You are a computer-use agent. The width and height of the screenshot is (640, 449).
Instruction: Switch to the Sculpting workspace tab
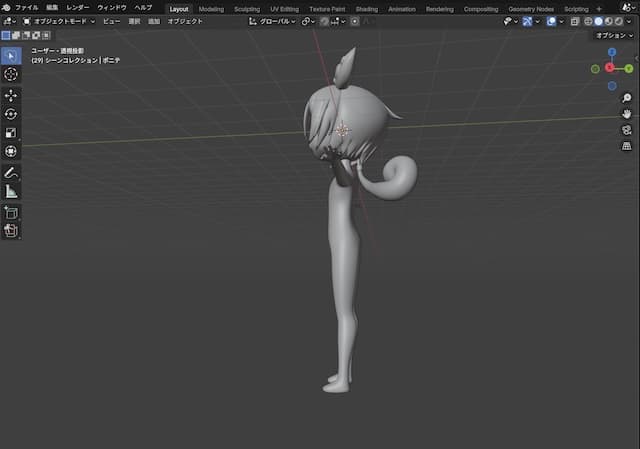point(246,8)
